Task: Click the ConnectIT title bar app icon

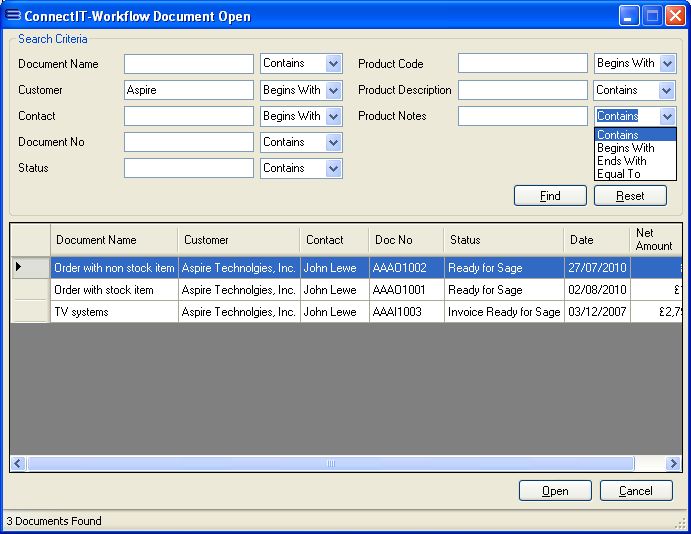Action: pyautogui.click(x=13, y=15)
